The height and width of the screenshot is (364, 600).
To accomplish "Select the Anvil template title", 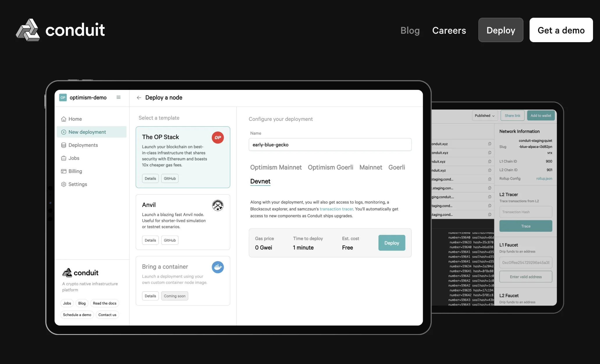I will (149, 205).
